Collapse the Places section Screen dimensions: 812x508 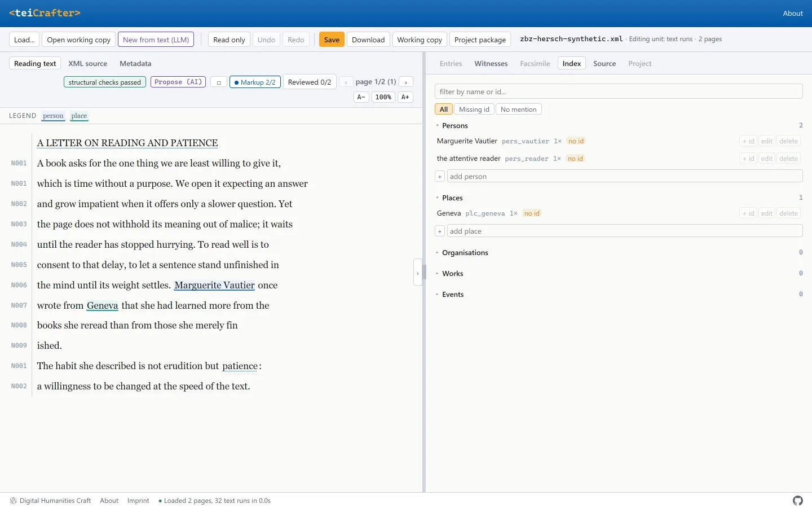coord(450,198)
